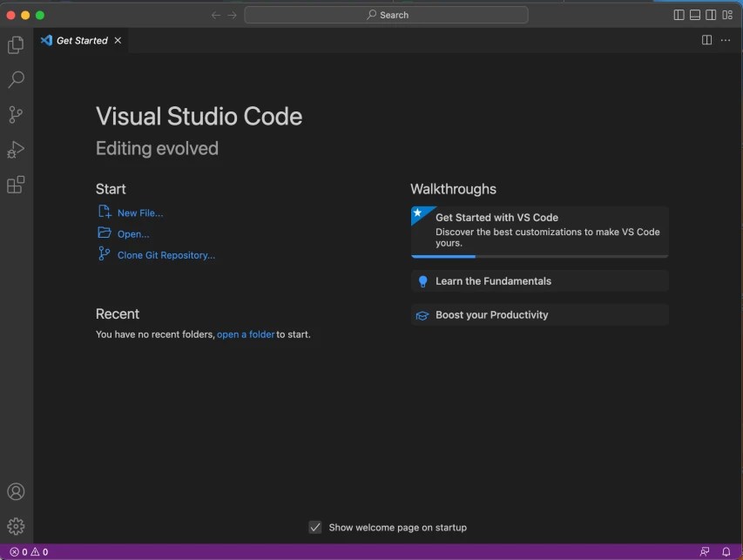Viewport: 743px width, 560px height.
Task: Toggle the Show welcome page on startup checkbox
Action: 315,527
